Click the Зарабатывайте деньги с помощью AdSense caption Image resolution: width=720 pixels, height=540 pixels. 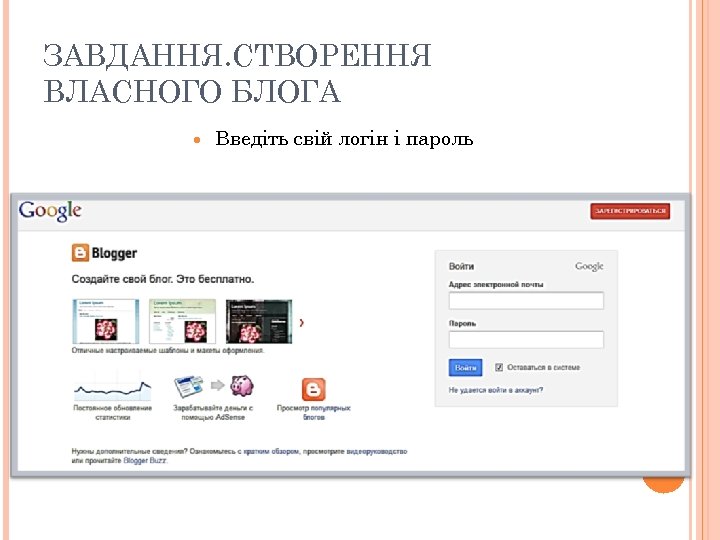(x=213, y=412)
